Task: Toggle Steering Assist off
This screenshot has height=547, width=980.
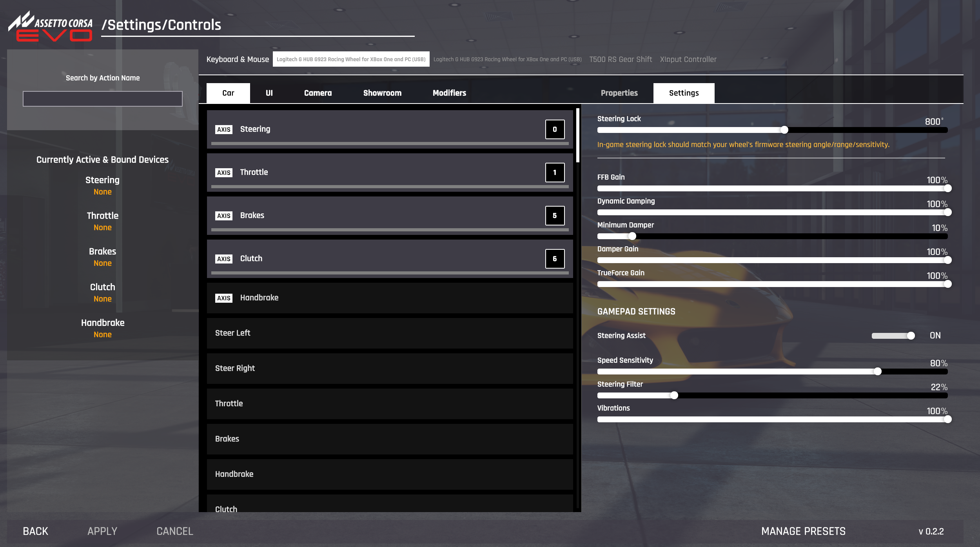Action: [x=893, y=335]
